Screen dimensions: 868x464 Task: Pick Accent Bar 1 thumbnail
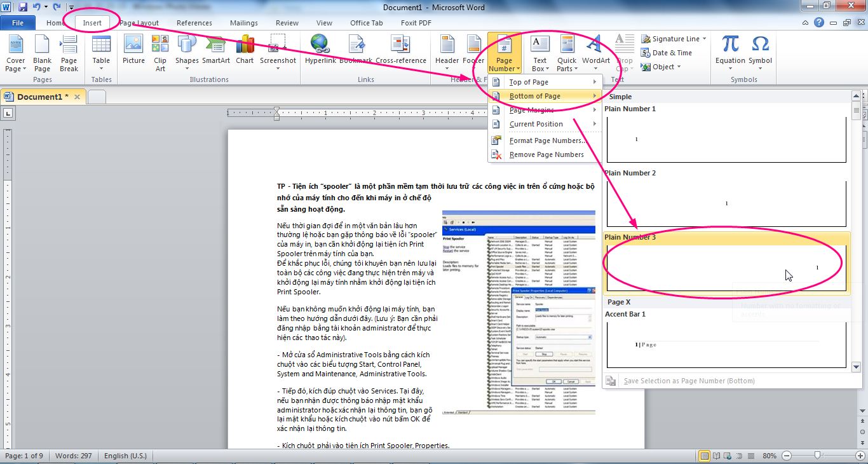(726, 345)
